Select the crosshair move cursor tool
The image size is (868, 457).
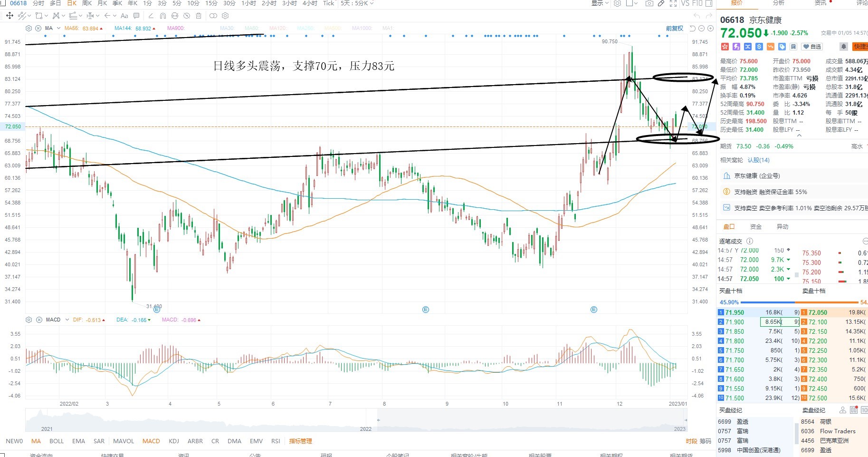click(10, 16)
